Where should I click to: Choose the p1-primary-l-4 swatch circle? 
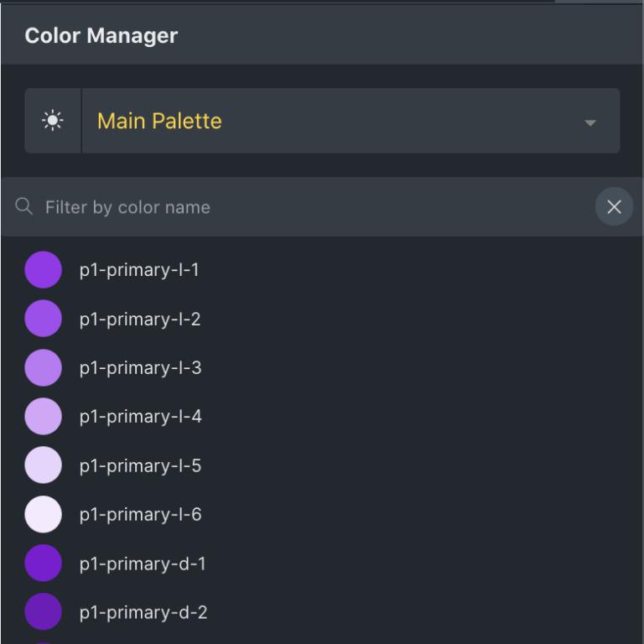click(x=43, y=416)
